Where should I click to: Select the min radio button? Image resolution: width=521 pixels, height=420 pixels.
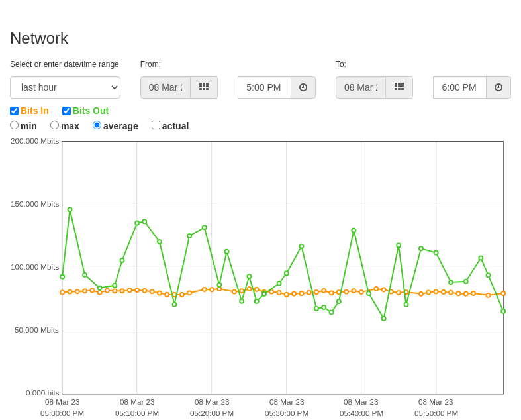pos(15,125)
